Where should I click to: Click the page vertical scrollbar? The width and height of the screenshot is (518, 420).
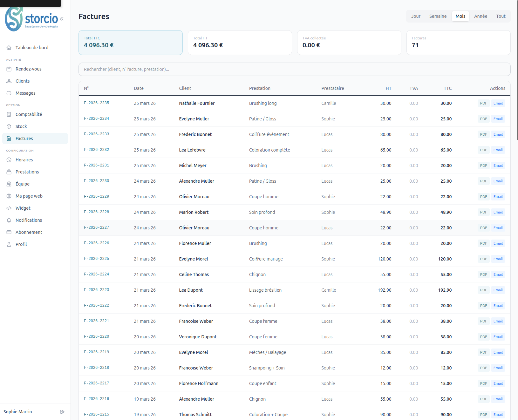coord(517,70)
